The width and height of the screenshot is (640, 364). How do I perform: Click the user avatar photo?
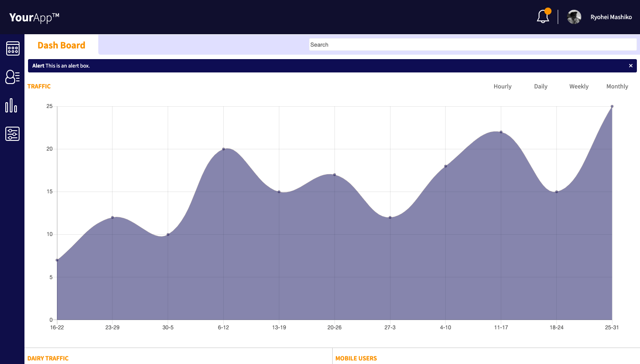point(574,17)
